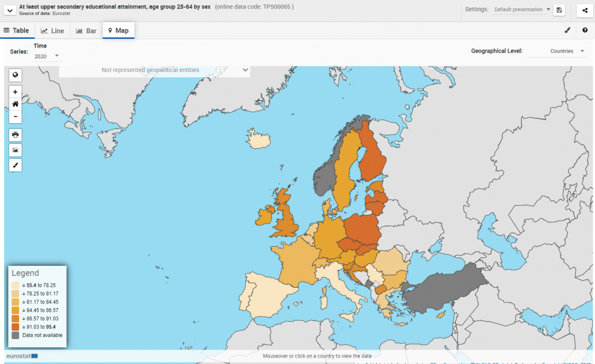This screenshot has width=595, height=364.
Task: Print the map using the printer icon
Action: tap(15, 135)
